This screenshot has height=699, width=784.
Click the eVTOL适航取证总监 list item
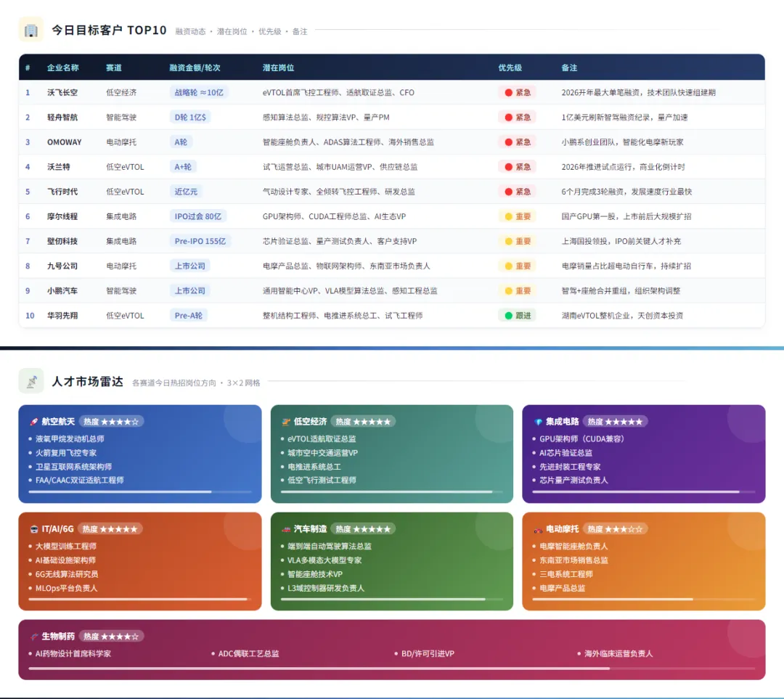pos(322,439)
